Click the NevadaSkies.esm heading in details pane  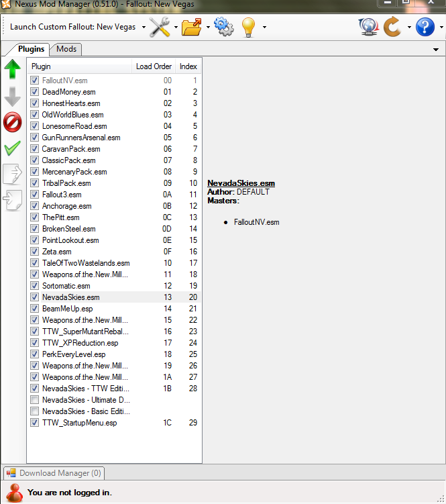tap(241, 183)
